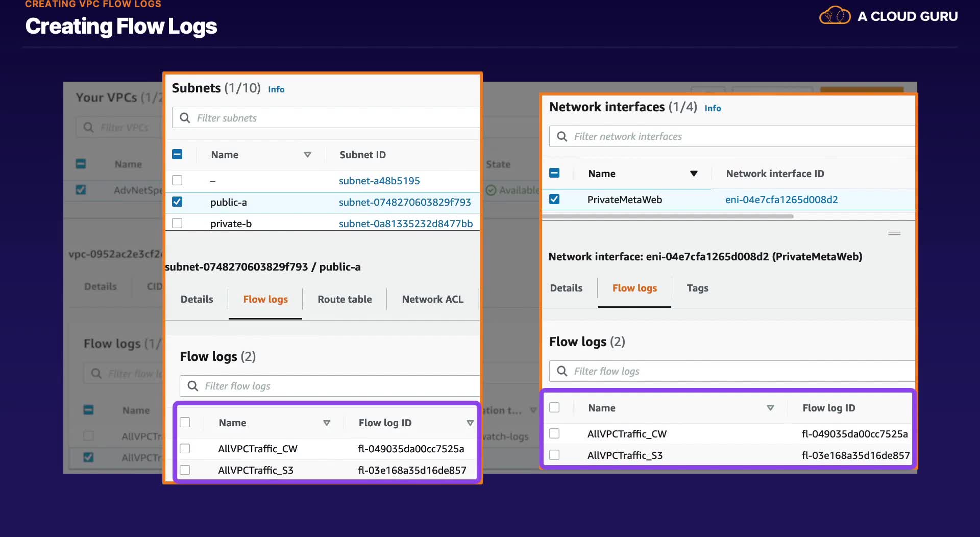Open Details tab in background VPC panel
The image size is (980, 537).
[101, 286]
